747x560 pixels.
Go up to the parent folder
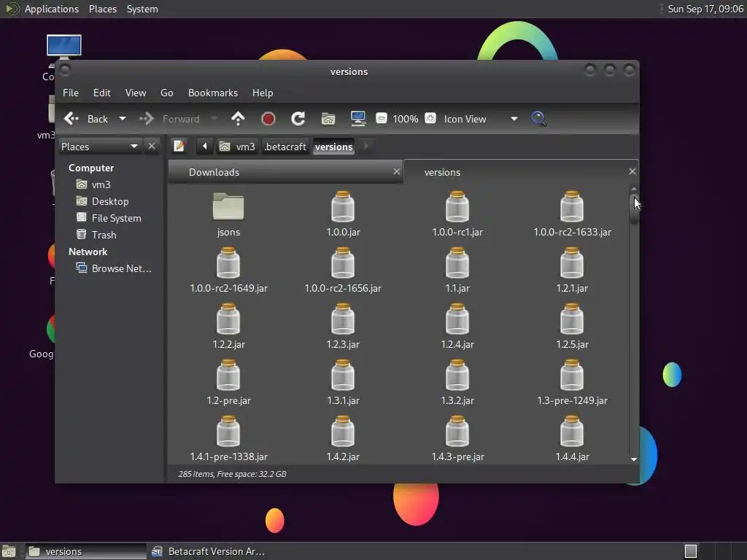[238, 119]
